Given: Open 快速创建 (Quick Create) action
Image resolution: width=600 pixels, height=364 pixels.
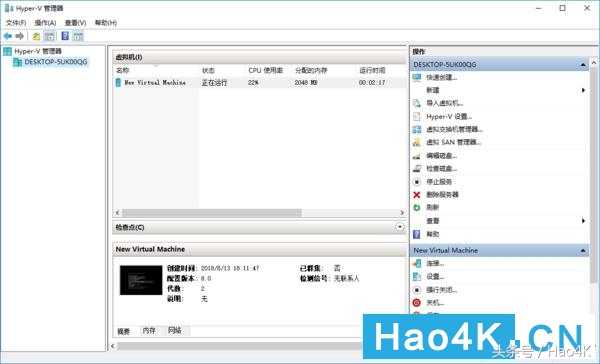Looking at the screenshot, I should pos(442,77).
